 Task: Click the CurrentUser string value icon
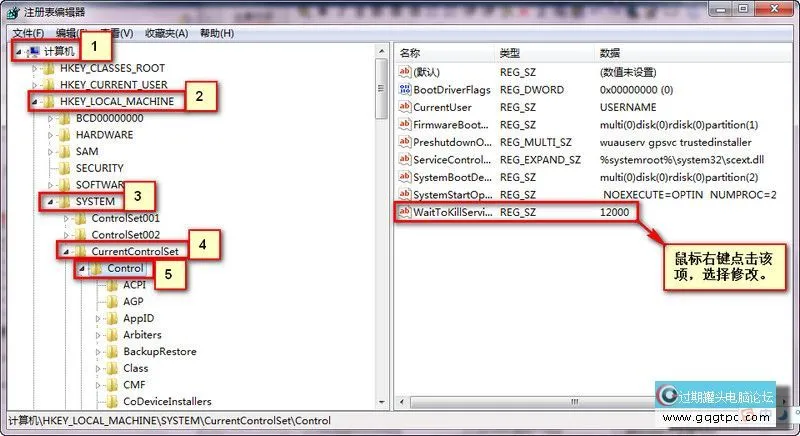405,107
